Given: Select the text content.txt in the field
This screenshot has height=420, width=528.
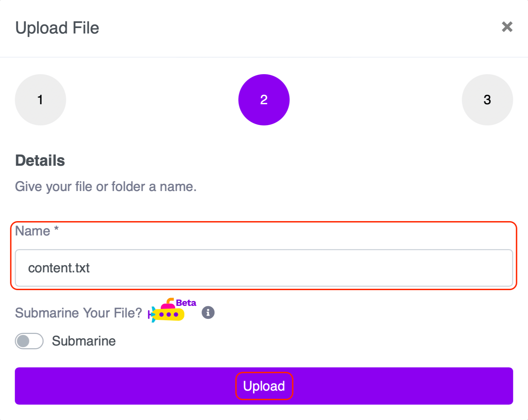Looking at the screenshot, I should pyautogui.click(x=59, y=268).
